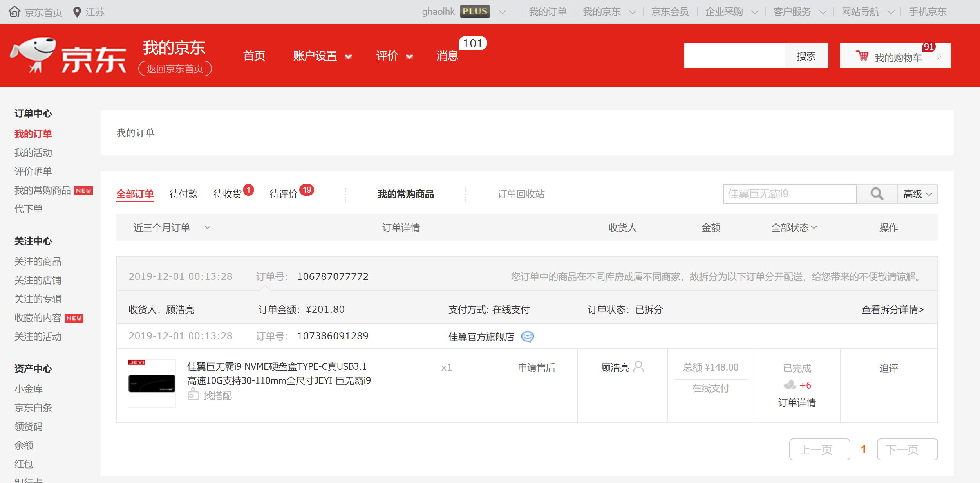Click the location pin icon next to 江苏
The width and height of the screenshot is (980, 483).
[x=77, y=12]
